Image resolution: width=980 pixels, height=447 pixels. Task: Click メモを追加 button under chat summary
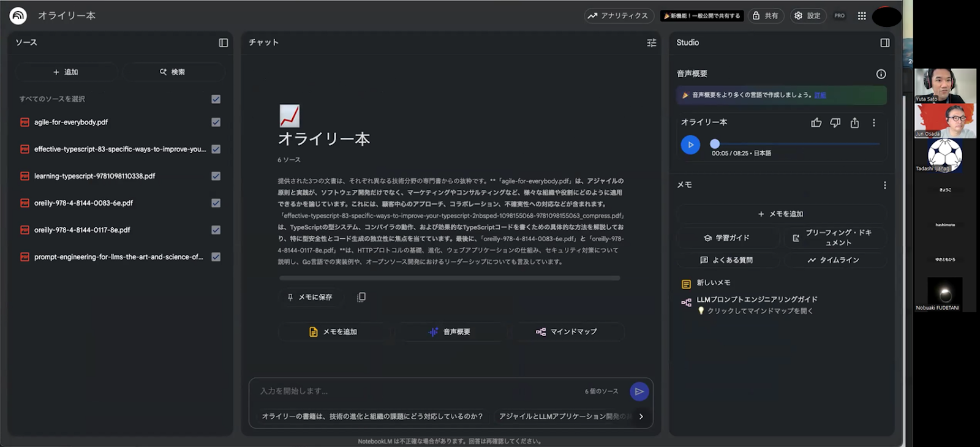coord(333,332)
